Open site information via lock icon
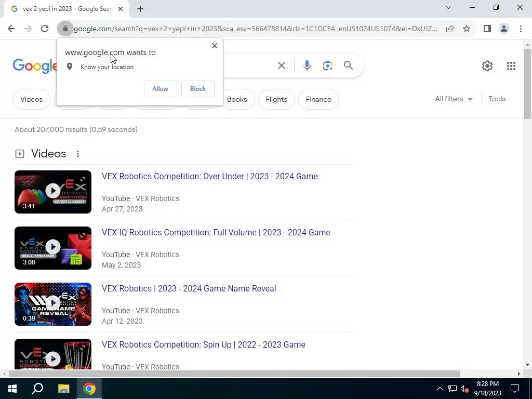The width and height of the screenshot is (532, 399). tap(65, 29)
